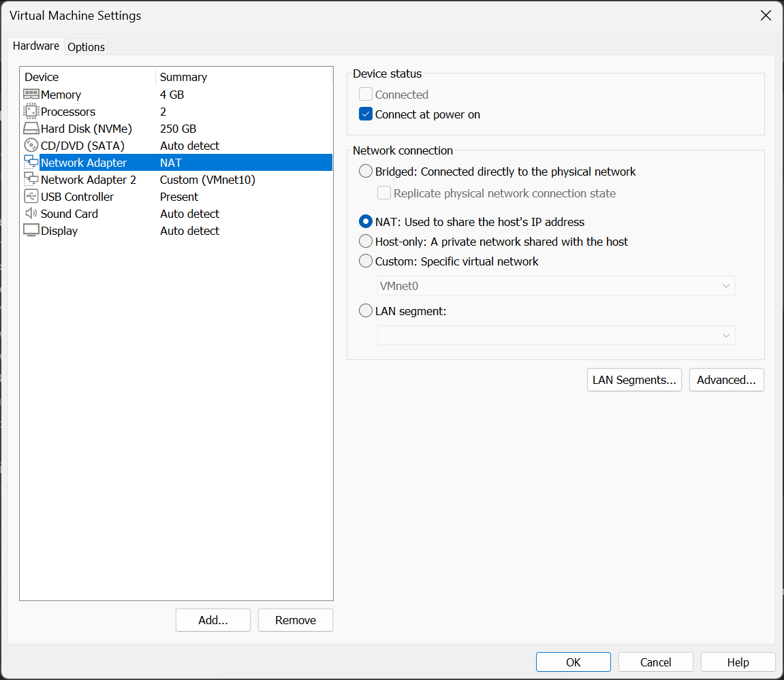Image resolution: width=784 pixels, height=680 pixels.
Task: Choose Host-only networking mode
Action: click(366, 241)
